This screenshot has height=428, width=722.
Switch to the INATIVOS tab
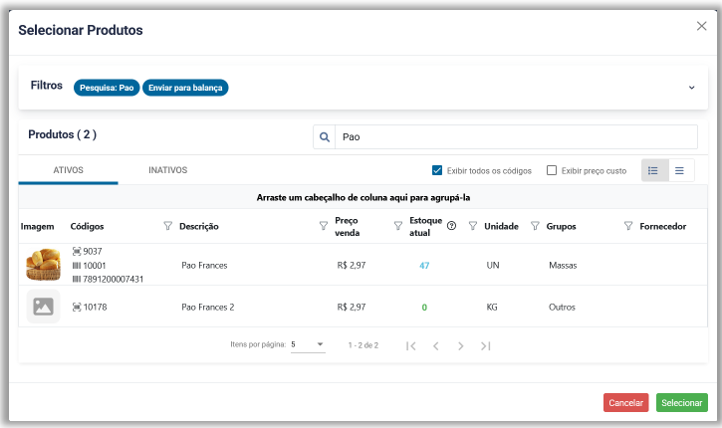click(x=167, y=170)
